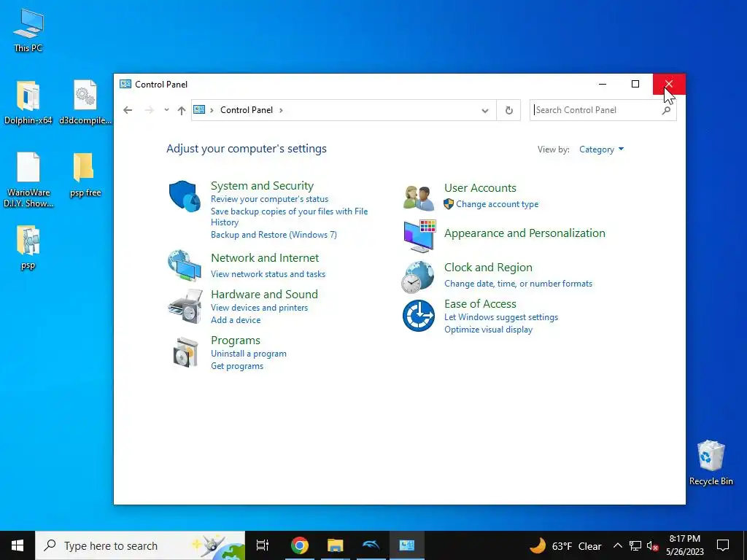Click the taskbar Type here to search box
Screen dimensions: 747x560
click(140, 545)
